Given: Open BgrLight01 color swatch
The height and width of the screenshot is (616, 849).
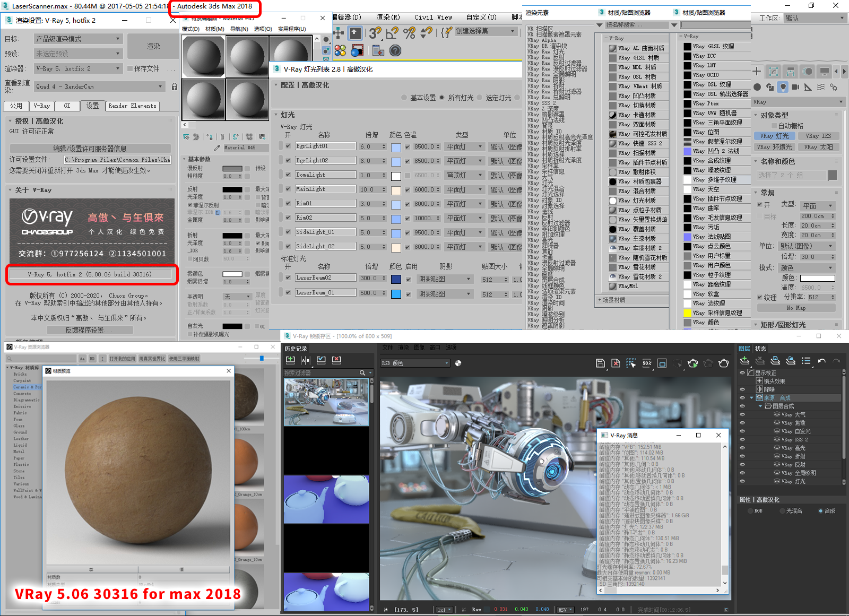Looking at the screenshot, I should tap(396, 147).
